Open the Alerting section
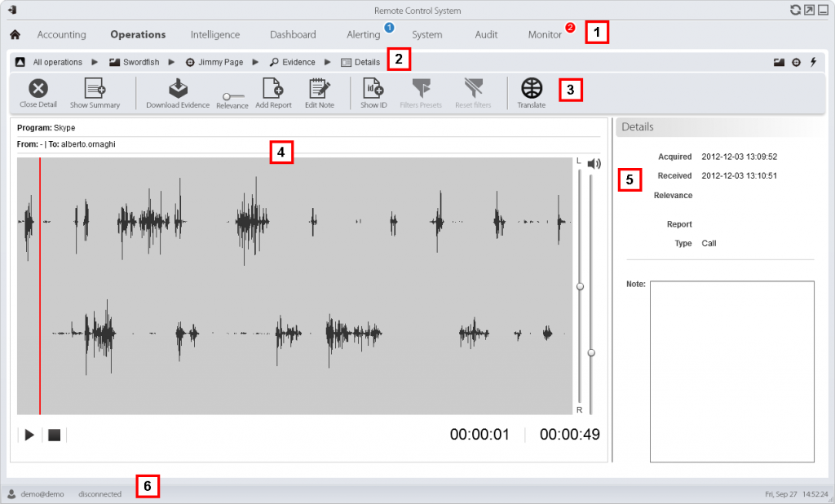This screenshot has height=504, width=835. [364, 35]
